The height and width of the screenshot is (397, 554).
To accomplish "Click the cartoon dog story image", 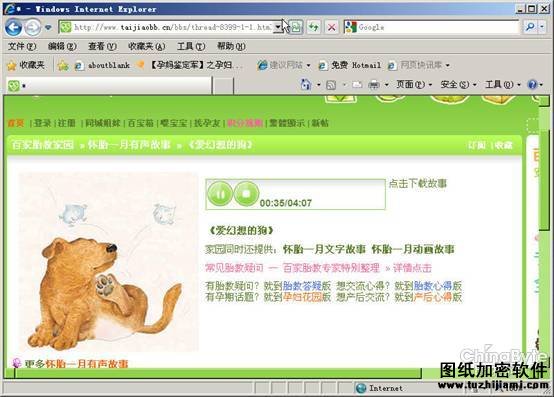I will point(108,262).
